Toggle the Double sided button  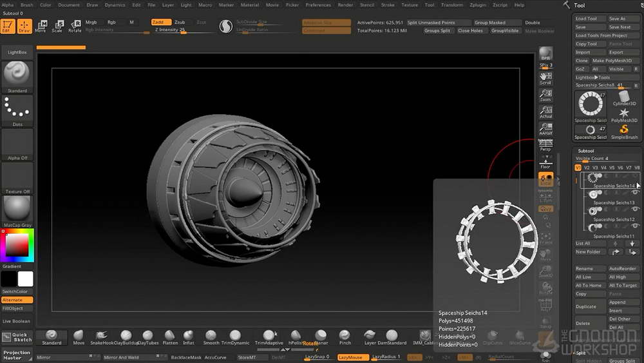(x=533, y=23)
